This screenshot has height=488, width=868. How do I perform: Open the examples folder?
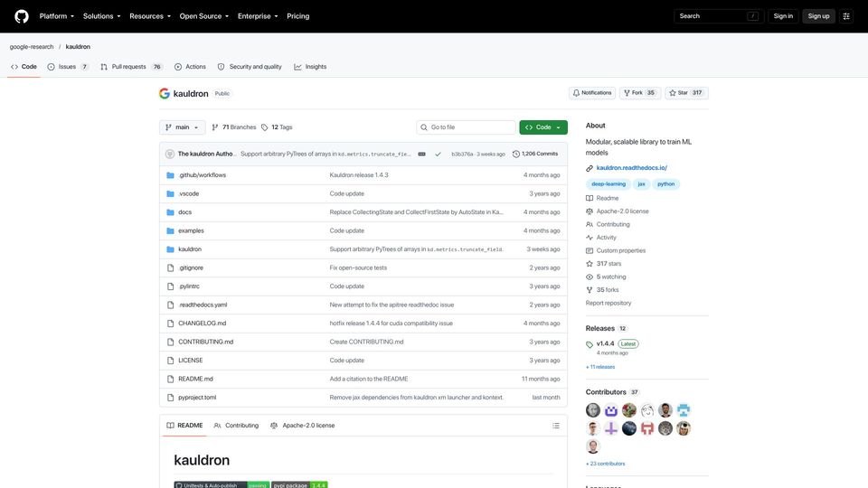pos(191,230)
